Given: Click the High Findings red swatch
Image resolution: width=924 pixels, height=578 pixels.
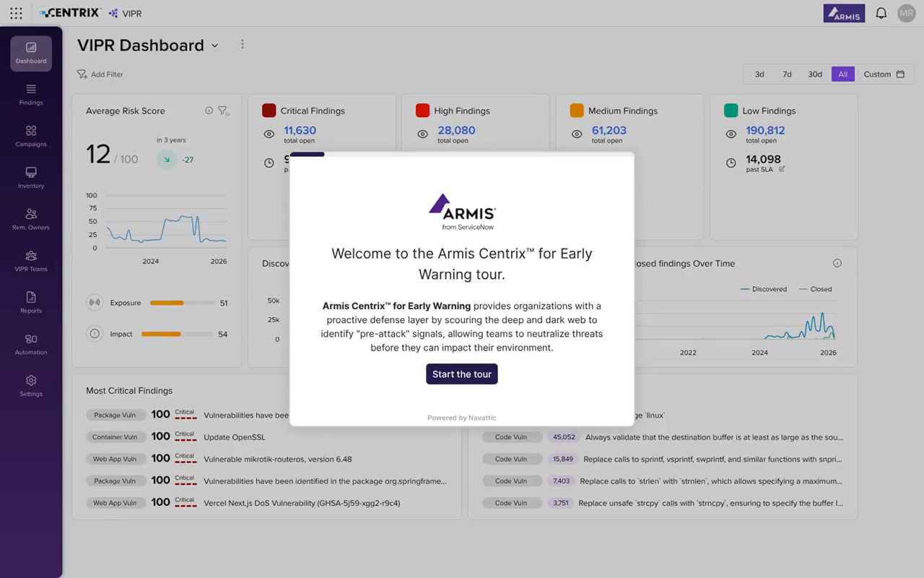Looking at the screenshot, I should pyautogui.click(x=423, y=111).
